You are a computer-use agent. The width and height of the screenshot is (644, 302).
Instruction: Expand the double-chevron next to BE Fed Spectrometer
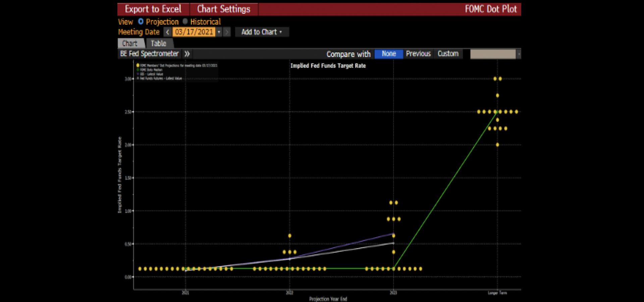point(187,54)
